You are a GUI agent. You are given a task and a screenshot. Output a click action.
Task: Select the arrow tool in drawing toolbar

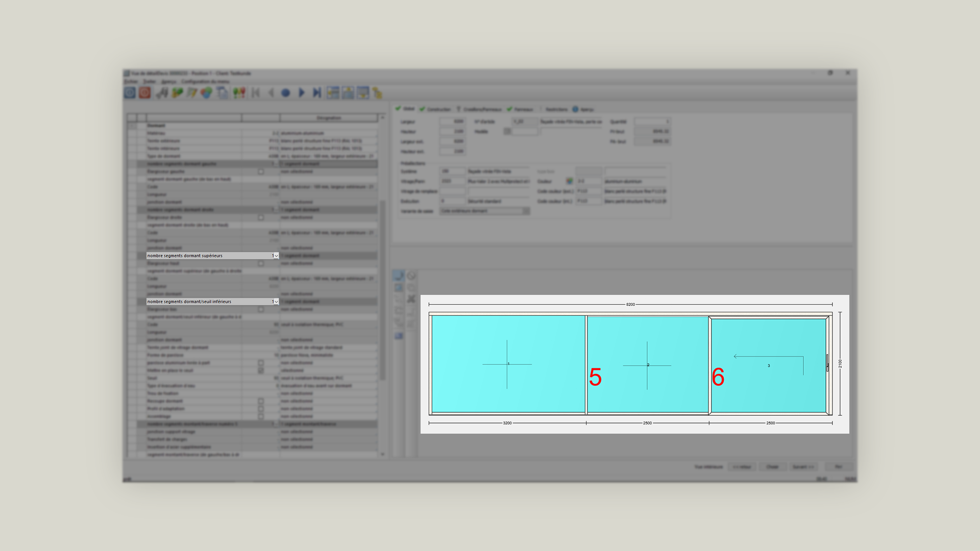[x=399, y=275]
